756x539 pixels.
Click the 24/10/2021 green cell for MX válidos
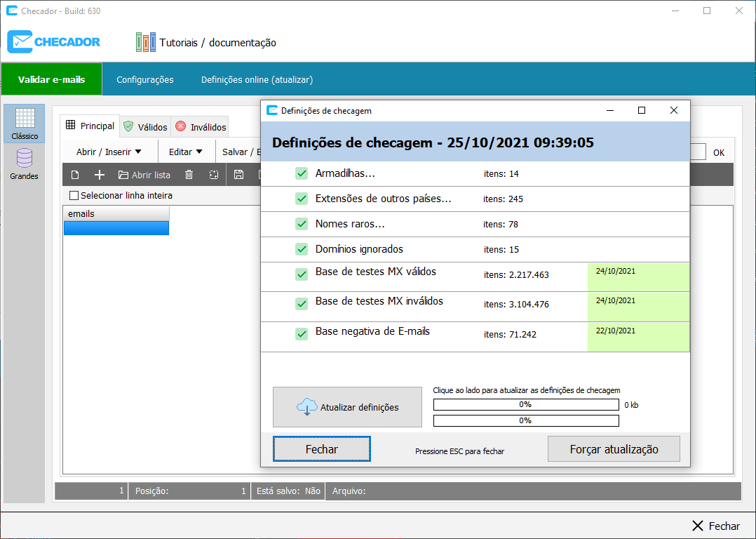pos(638,277)
